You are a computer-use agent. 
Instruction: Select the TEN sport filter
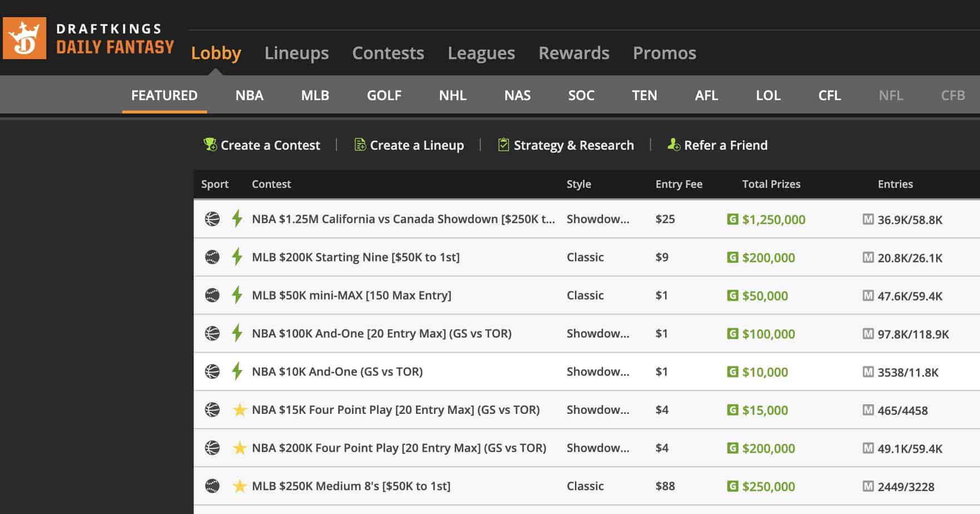644,95
